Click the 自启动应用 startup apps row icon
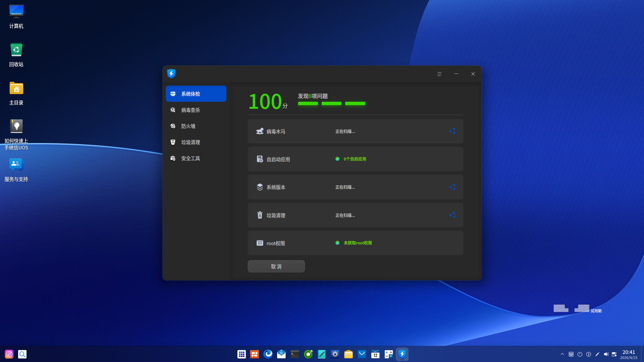The image size is (644, 362). click(260, 159)
